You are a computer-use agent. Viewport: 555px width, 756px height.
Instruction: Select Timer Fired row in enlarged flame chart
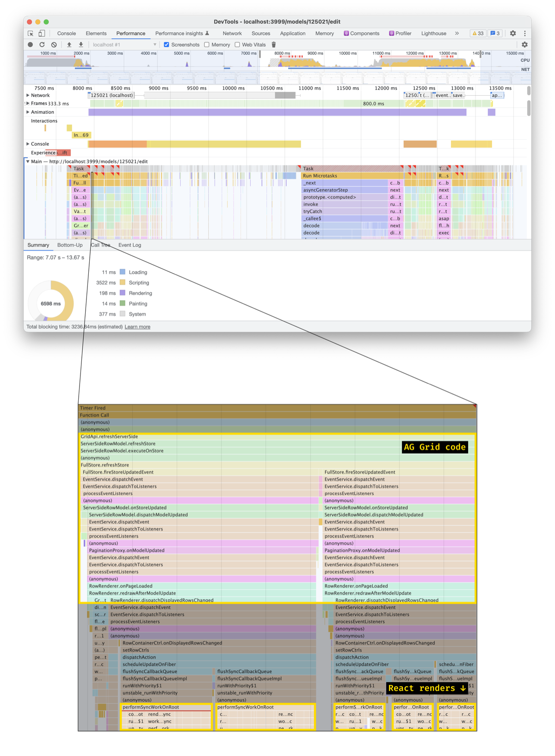(x=277, y=408)
